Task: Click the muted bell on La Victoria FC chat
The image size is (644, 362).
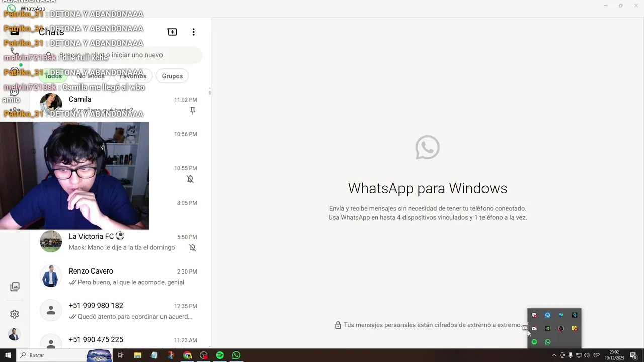Action: pyautogui.click(x=192, y=248)
